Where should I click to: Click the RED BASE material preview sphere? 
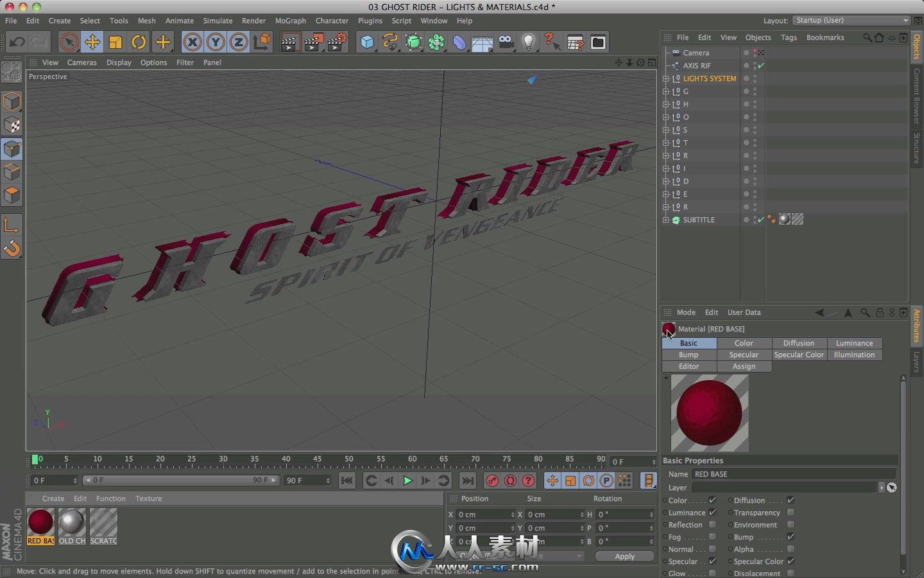(710, 413)
